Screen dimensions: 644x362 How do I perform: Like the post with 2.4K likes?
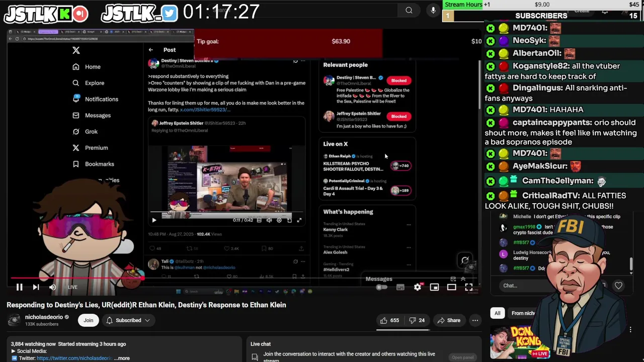tap(231, 248)
